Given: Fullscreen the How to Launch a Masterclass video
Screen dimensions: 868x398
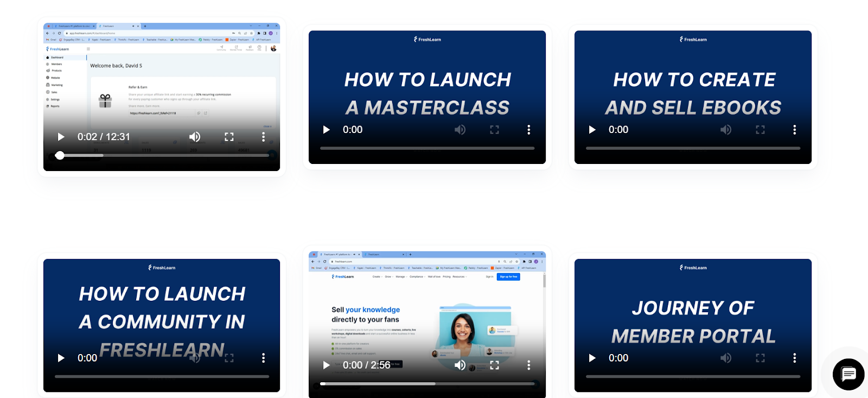Looking at the screenshot, I should pyautogui.click(x=494, y=130).
